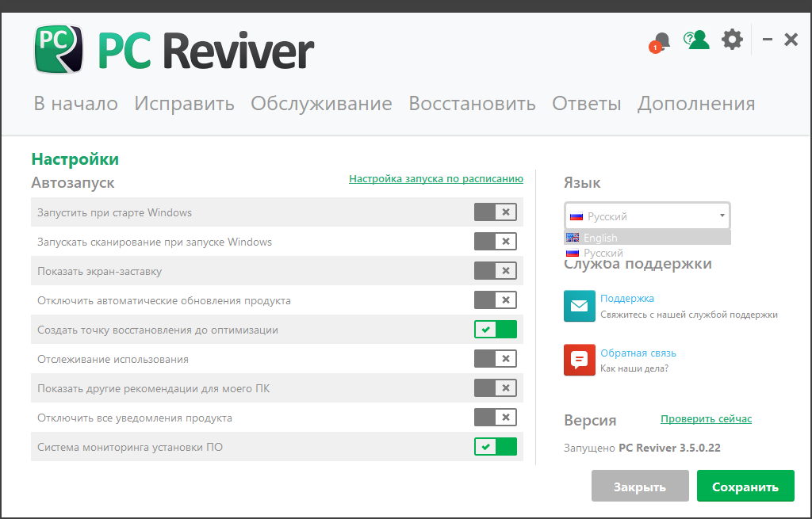Click the Настройки heading

(x=75, y=158)
